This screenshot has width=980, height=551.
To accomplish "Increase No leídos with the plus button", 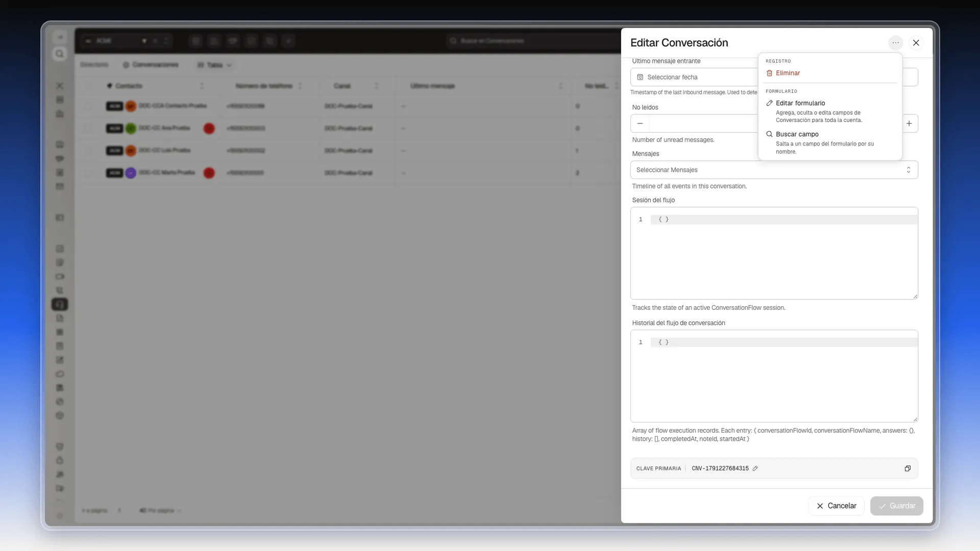I will pyautogui.click(x=909, y=123).
